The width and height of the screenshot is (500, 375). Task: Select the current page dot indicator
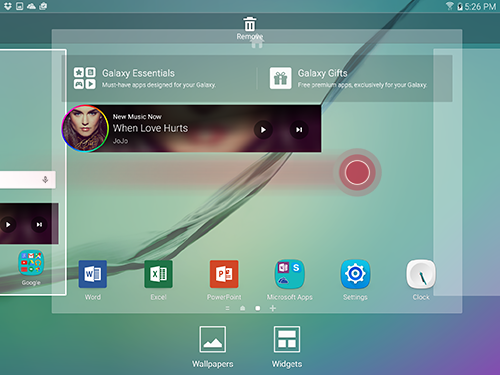(x=258, y=308)
